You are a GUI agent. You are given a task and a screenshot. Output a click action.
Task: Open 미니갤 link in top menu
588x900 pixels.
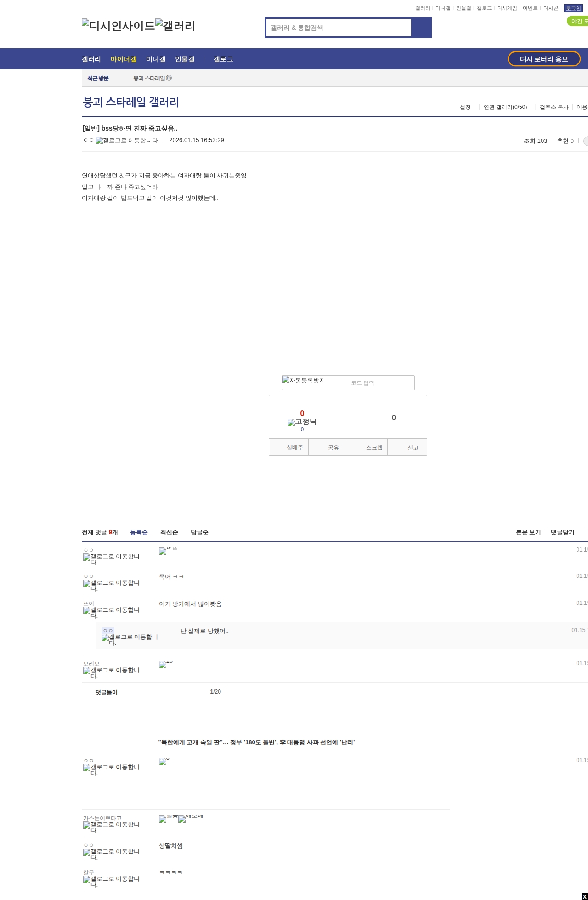(443, 8)
